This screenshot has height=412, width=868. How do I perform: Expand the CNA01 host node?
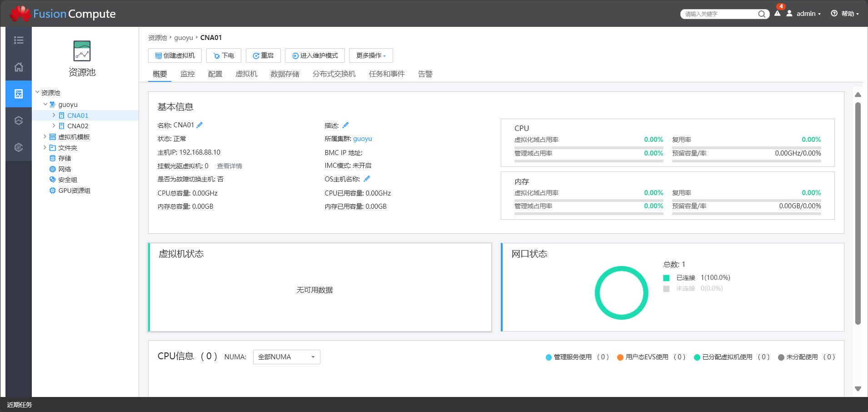tap(54, 115)
